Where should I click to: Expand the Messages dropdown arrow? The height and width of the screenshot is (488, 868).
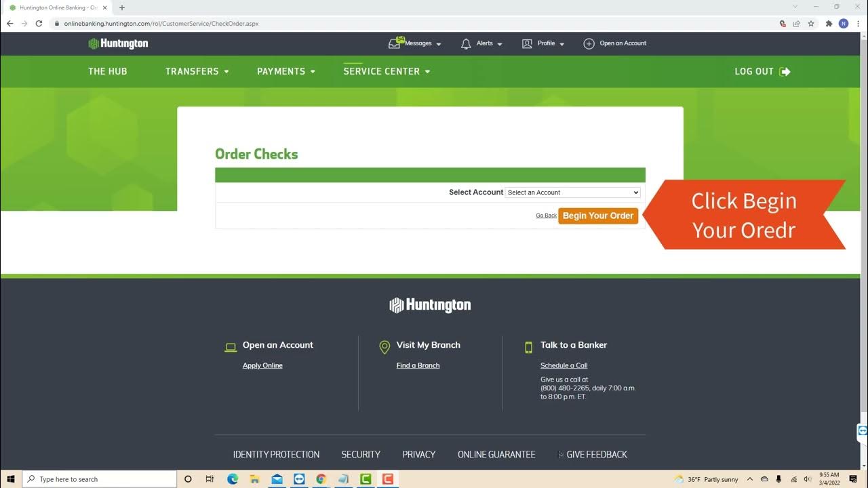(x=439, y=44)
